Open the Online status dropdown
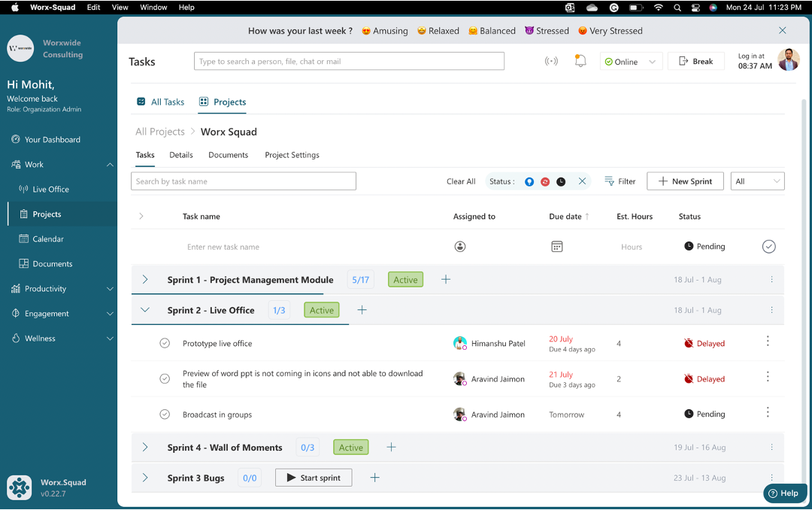The height and width of the screenshot is (510, 812). point(651,59)
